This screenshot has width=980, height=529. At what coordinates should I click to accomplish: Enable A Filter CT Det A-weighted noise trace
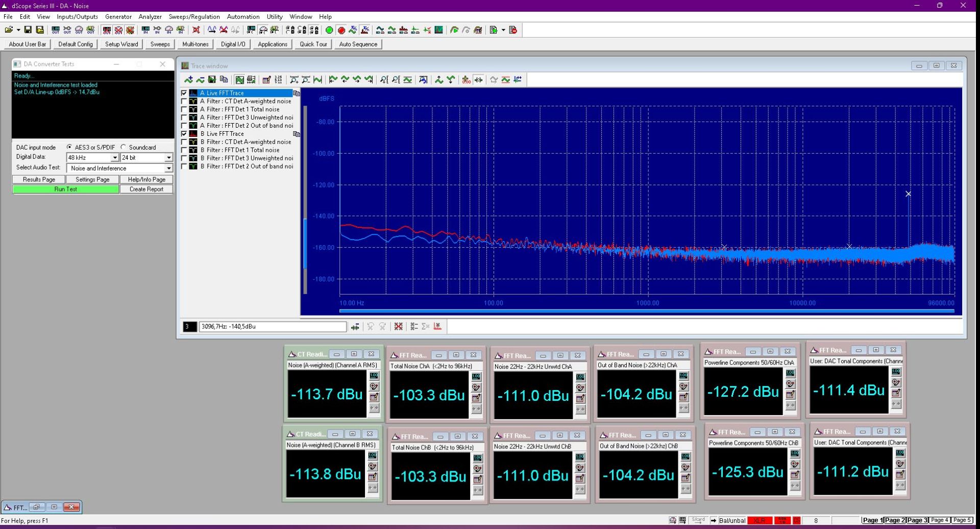(x=184, y=101)
